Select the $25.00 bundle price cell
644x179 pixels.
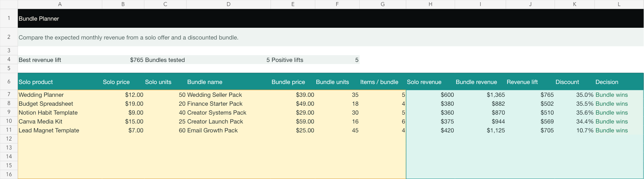coord(293,130)
